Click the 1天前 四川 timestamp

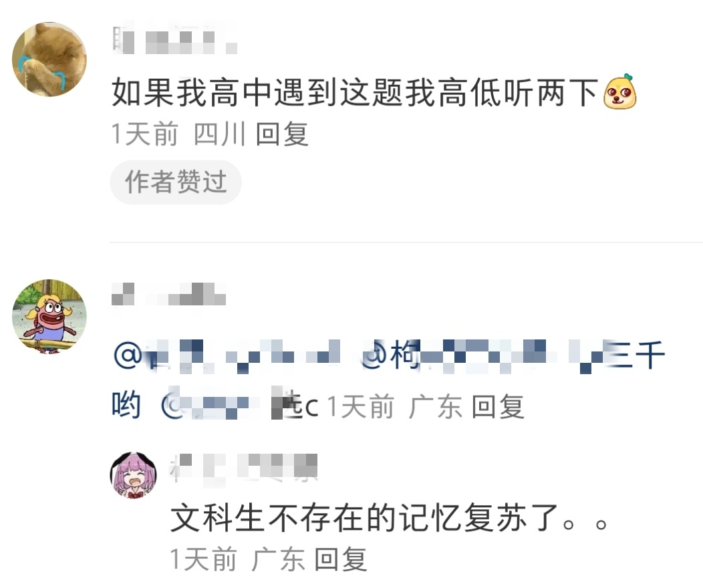[178, 134]
